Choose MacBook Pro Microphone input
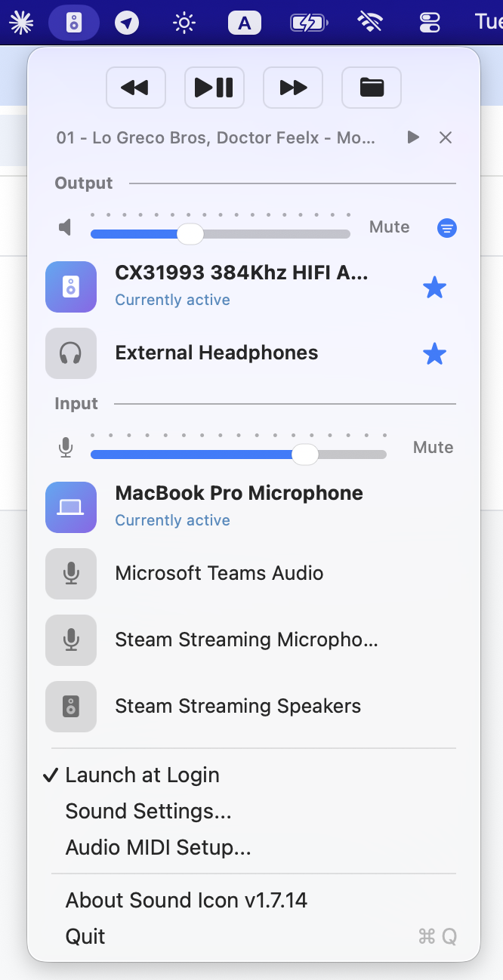 point(239,493)
